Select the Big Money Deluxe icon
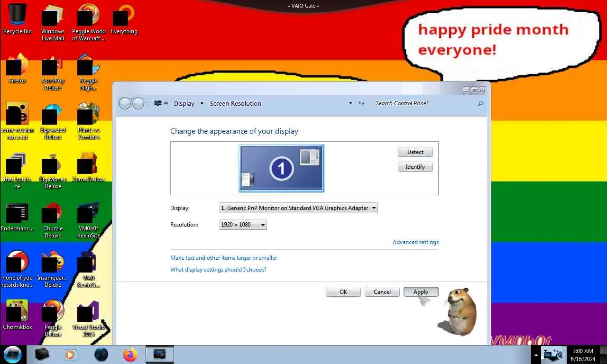The height and width of the screenshot is (364, 607). pyautogui.click(x=53, y=171)
